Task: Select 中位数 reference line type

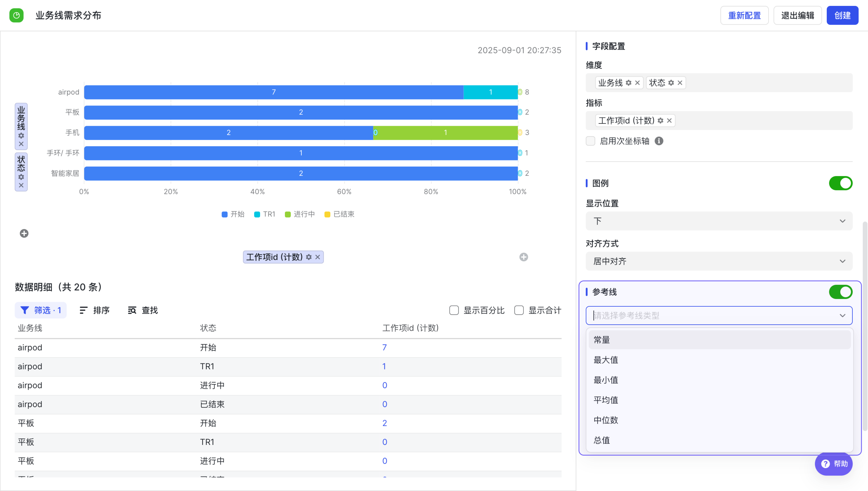Action: [720, 420]
